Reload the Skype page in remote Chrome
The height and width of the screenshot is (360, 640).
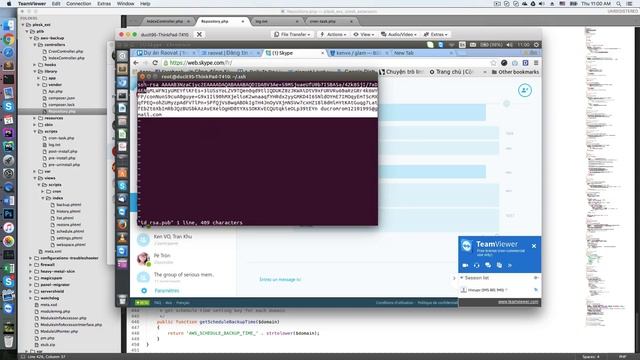point(155,63)
